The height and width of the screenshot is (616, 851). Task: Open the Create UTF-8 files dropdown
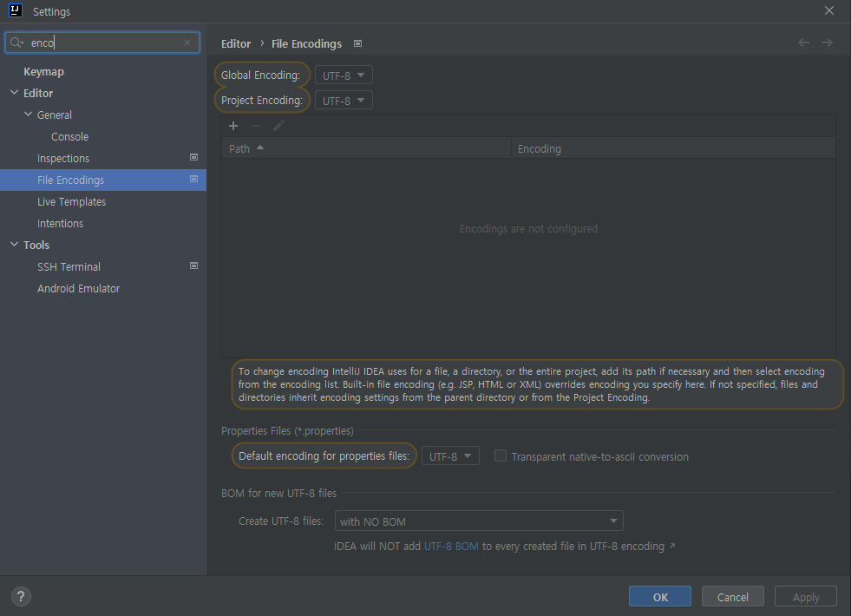pyautogui.click(x=479, y=521)
